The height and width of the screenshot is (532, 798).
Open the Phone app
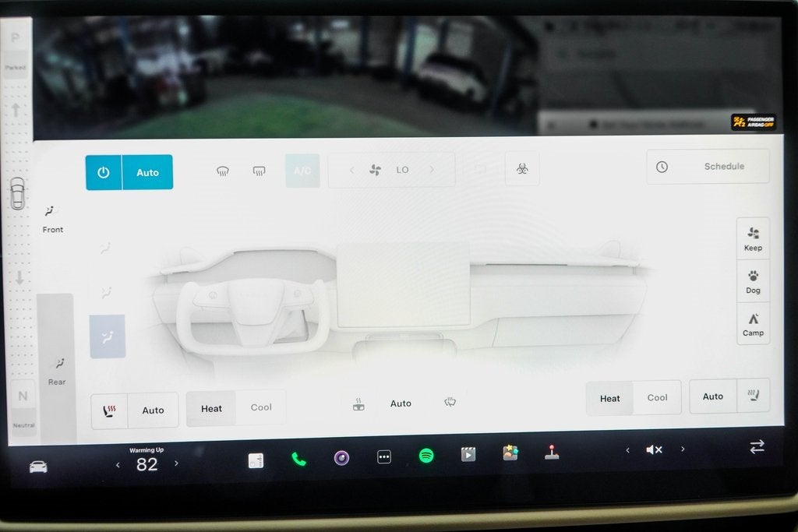click(x=300, y=456)
